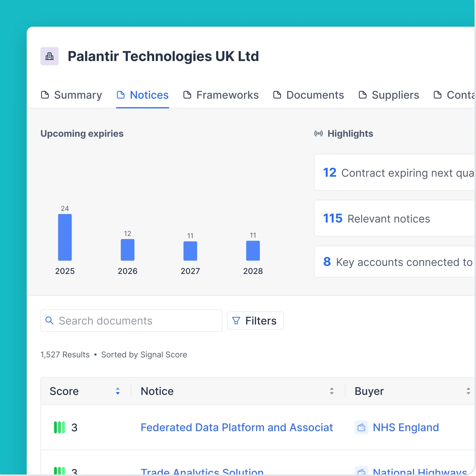
Task: Click the Suppliers tab page icon
Action: point(363,95)
